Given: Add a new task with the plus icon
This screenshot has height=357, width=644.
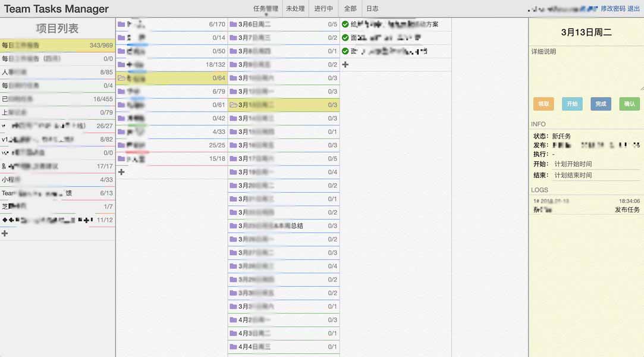Looking at the screenshot, I should (345, 64).
